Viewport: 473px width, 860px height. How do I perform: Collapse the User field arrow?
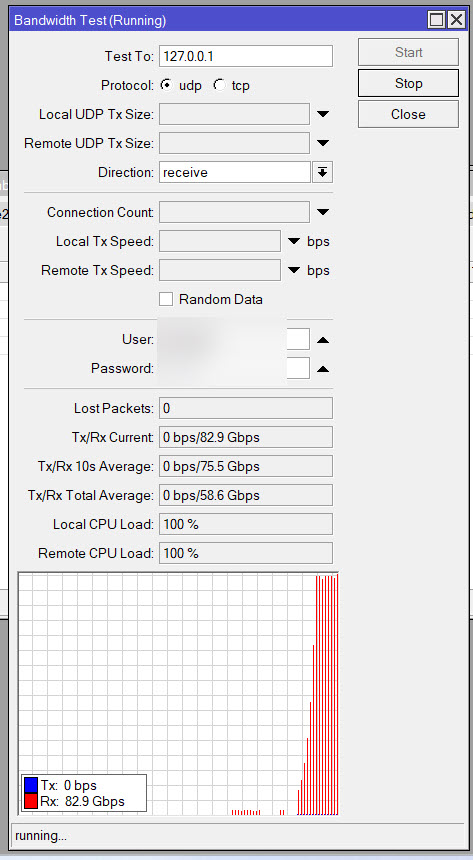click(323, 340)
